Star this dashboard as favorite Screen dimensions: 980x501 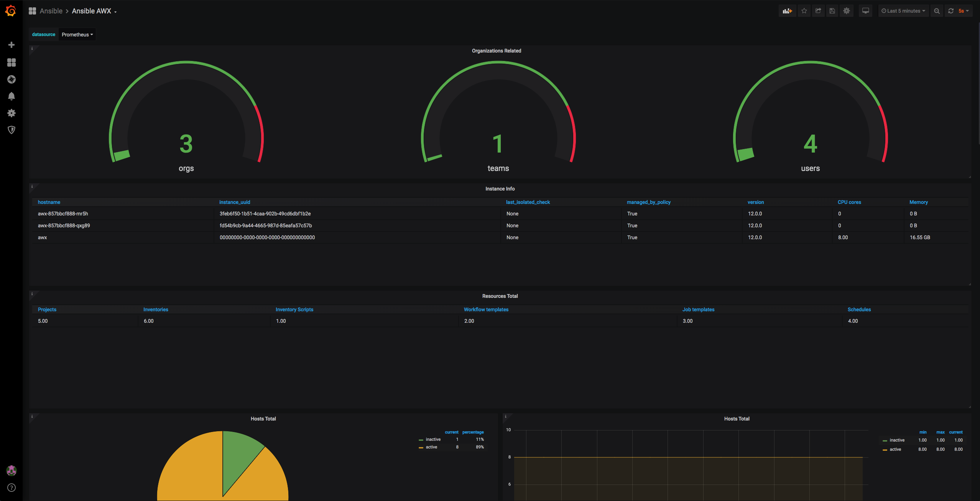coord(804,11)
